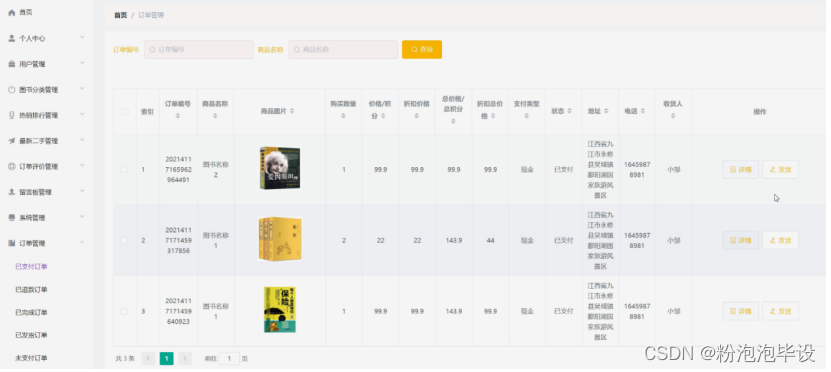
Task: Click the 商品名称 search input field
Action: coord(343,50)
